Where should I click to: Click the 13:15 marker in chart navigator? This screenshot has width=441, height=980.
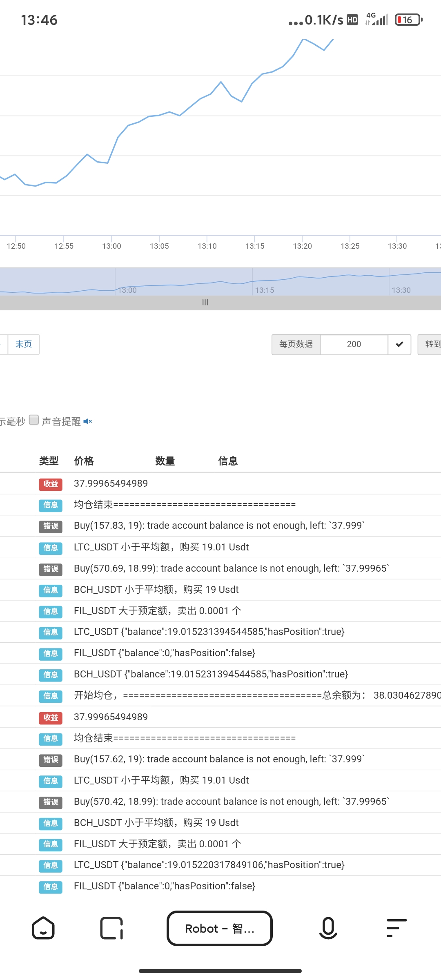tap(265, 290)
